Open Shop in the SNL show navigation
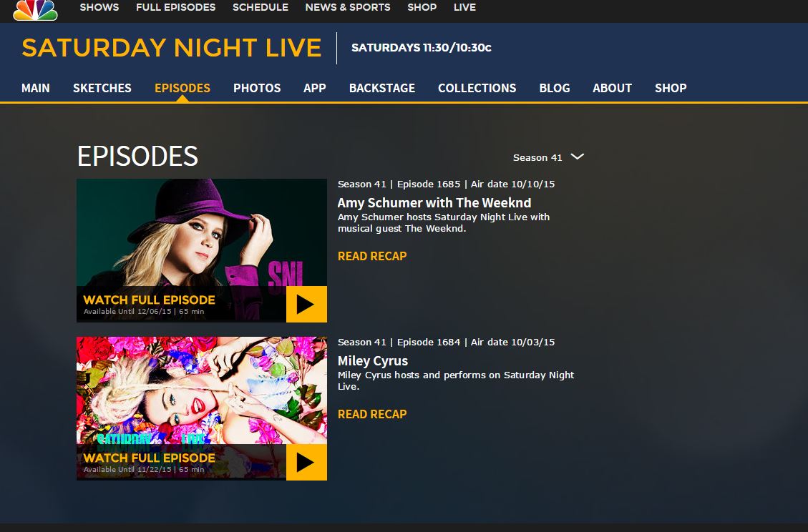 click(x=671, y=88)
